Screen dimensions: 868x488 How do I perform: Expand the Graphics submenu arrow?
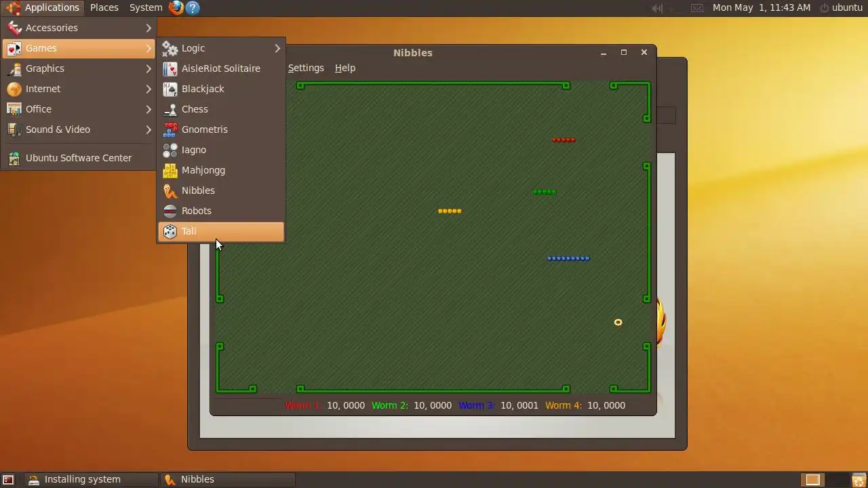149,68
